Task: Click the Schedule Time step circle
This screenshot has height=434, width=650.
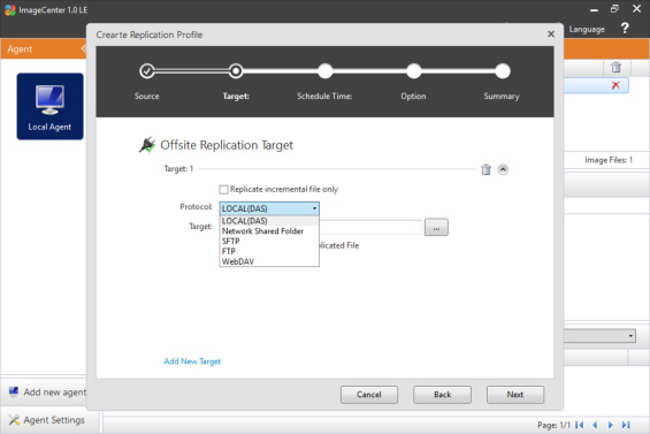Action: pos(325,71)
